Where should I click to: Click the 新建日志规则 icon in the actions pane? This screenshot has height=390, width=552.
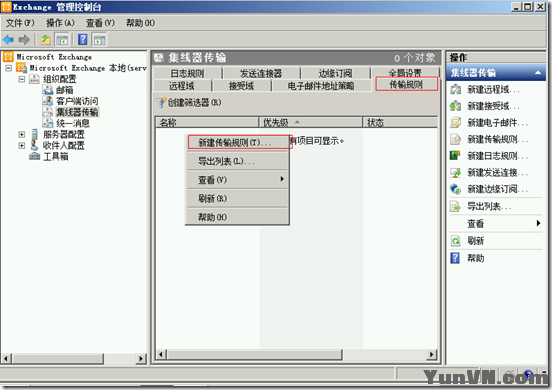click(x=456, y=156)
